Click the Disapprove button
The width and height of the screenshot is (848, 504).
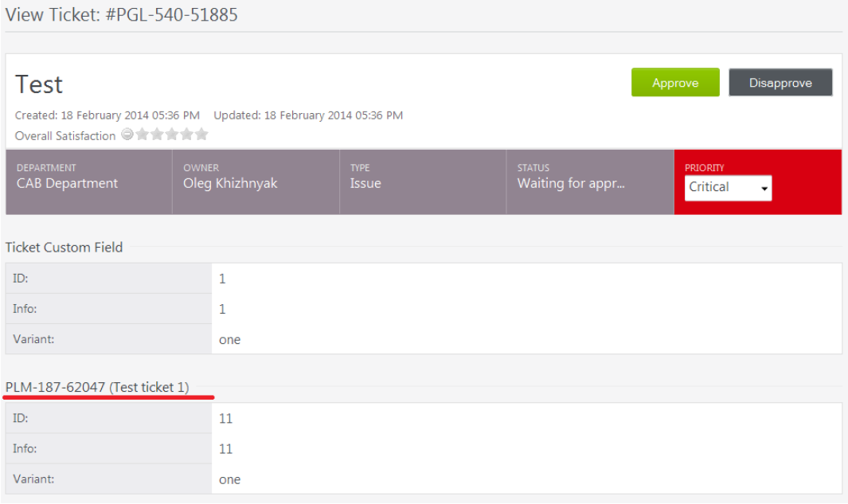pyautogui.click(x=780, y=83)
